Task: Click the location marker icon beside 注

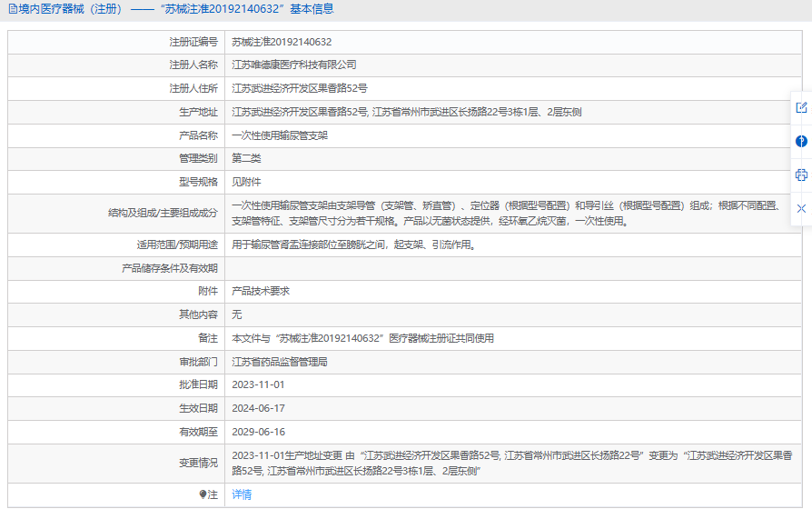Action: point(203,494)
